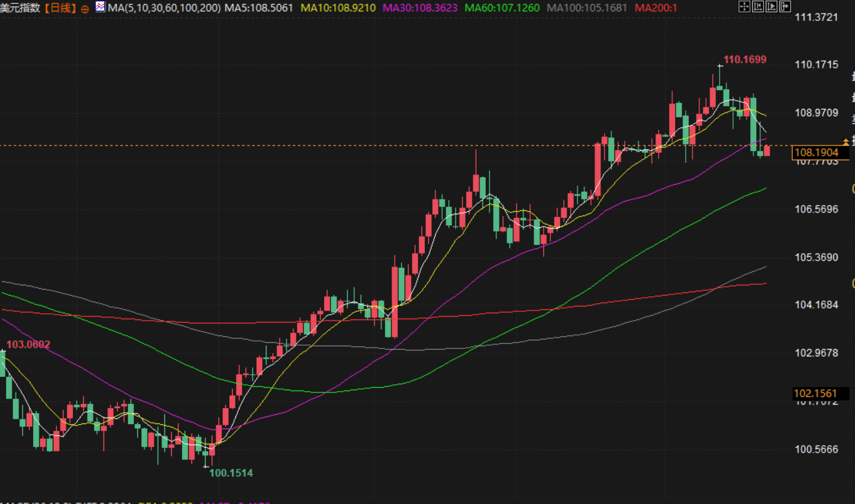This screenshot has width=855, height=504.
Task: Select the white MA5:108.5061 legend value
Action: [260, 8]
